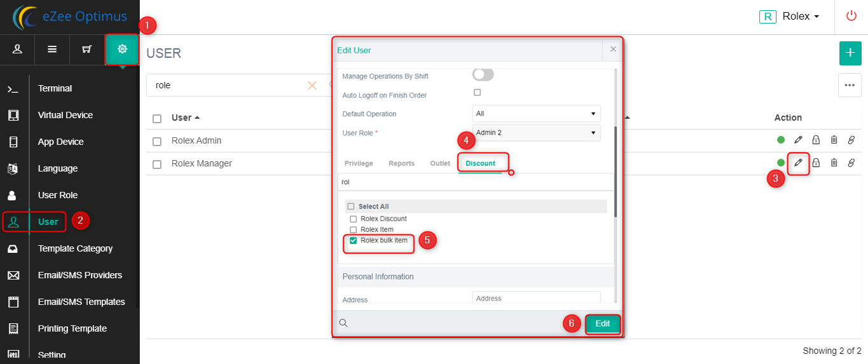Close the Edit User dialog
Viewport: 868px width, 364px height.
(613, 49)
